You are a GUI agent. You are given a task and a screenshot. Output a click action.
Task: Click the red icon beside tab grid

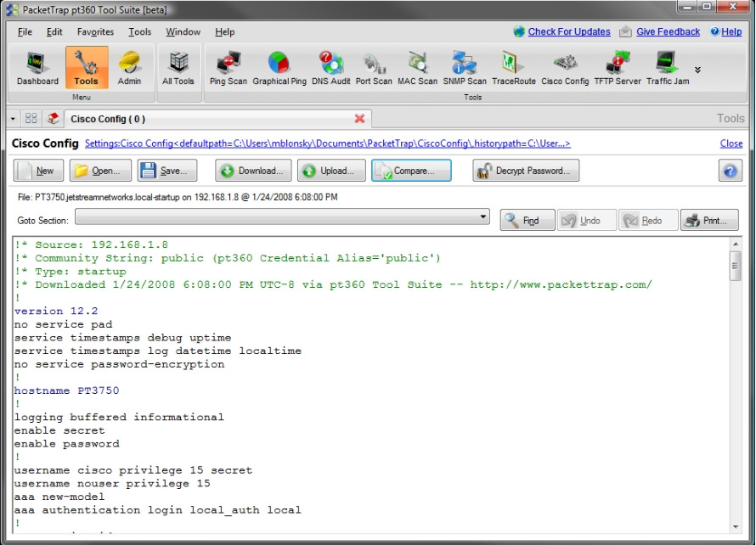(x=53, y=118)
